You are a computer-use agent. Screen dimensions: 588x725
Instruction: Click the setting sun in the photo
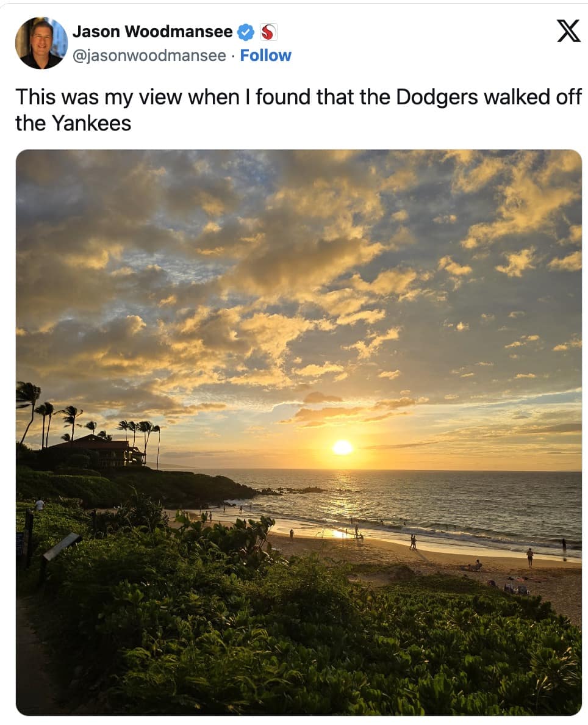[x=343, y=447]
